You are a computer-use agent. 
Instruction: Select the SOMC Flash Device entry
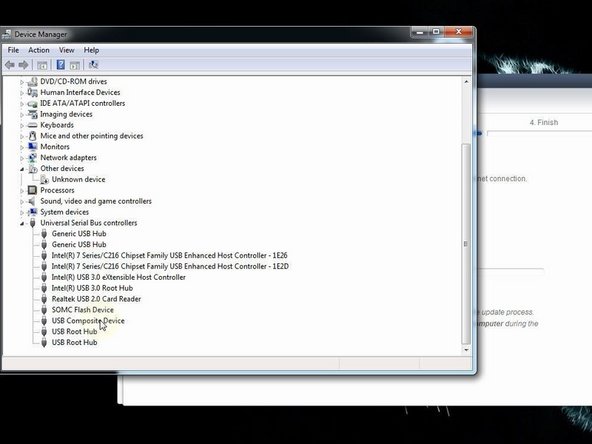pyautogui.click(x=83, y=310)
